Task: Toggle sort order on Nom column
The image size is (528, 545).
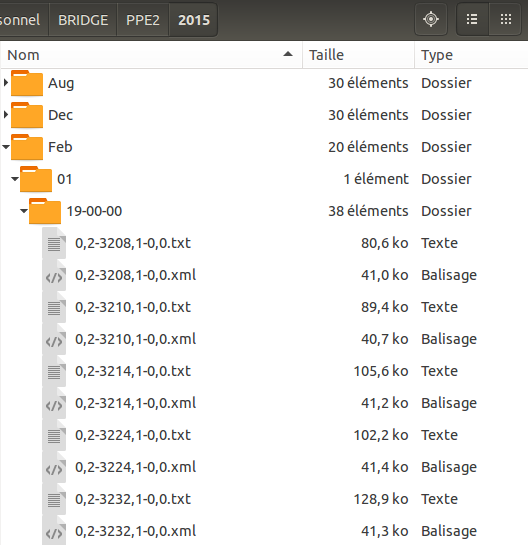Action: 151,55
